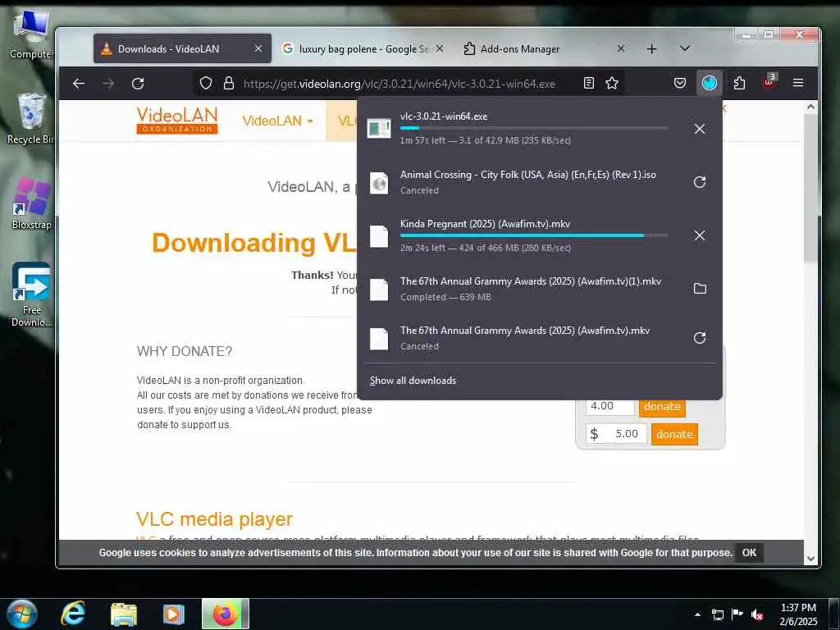Go back with the browser back arrow
The height and width of the screenshot is (630, 840).
79,84
